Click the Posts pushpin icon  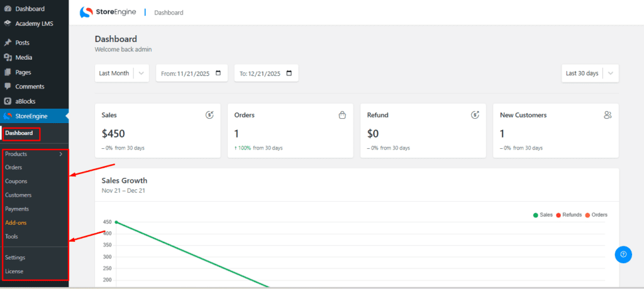[x=8, y=43]
